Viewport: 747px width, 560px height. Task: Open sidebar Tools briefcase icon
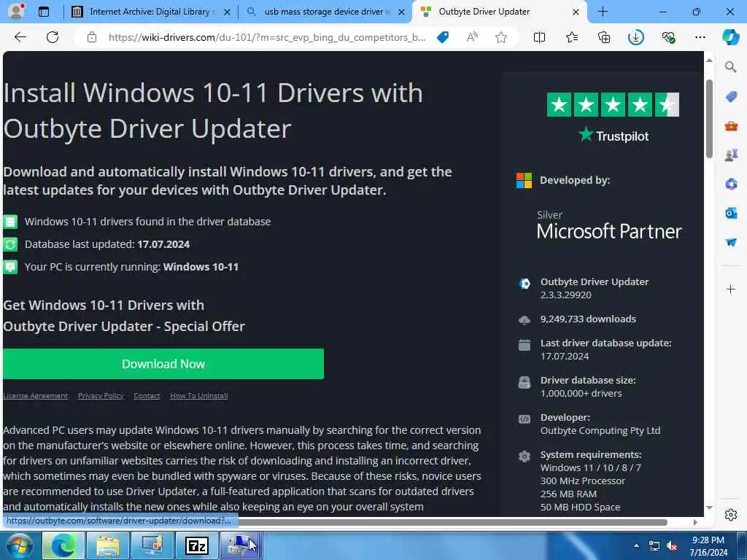731,125
